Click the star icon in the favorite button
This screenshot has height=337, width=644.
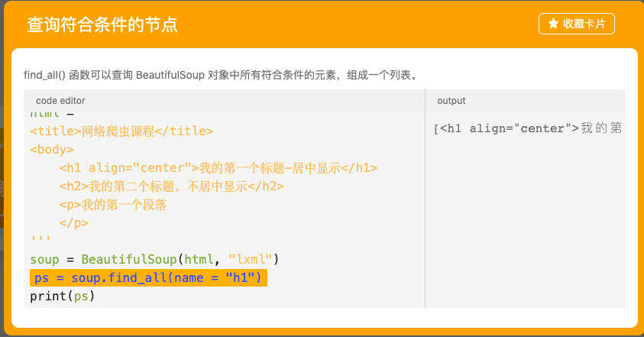553,24
